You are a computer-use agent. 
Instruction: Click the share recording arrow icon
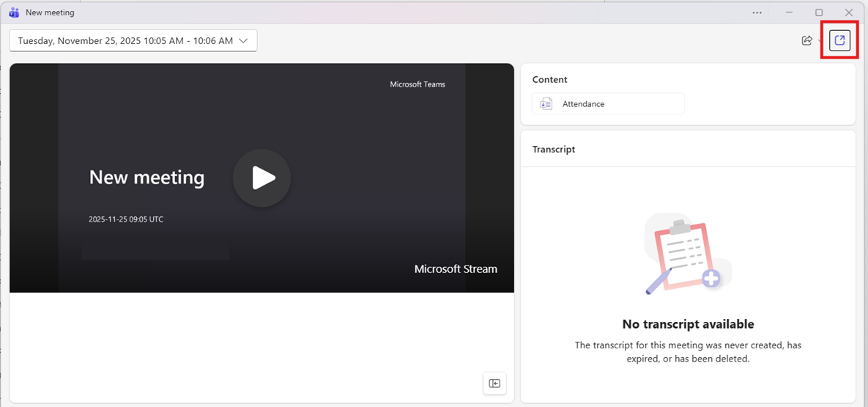[806, 40]
